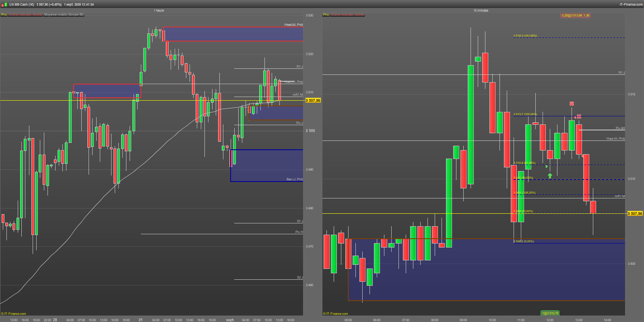This screenshot has height=322, width=644.
Task: Click the 3 518,3 (161,80%) Fibonacci label
Action: click(x=525, y=36)
